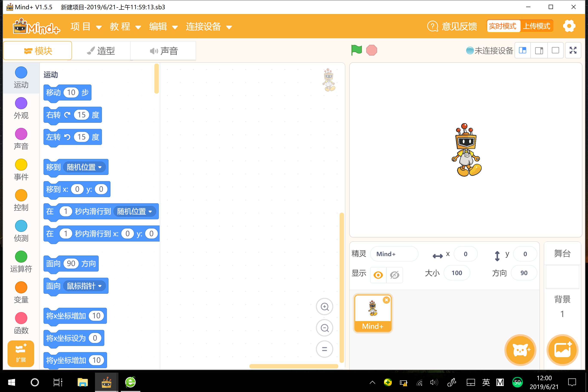Open the Windows Start menu
Viewport: 588px width, 392px height.
12,382
